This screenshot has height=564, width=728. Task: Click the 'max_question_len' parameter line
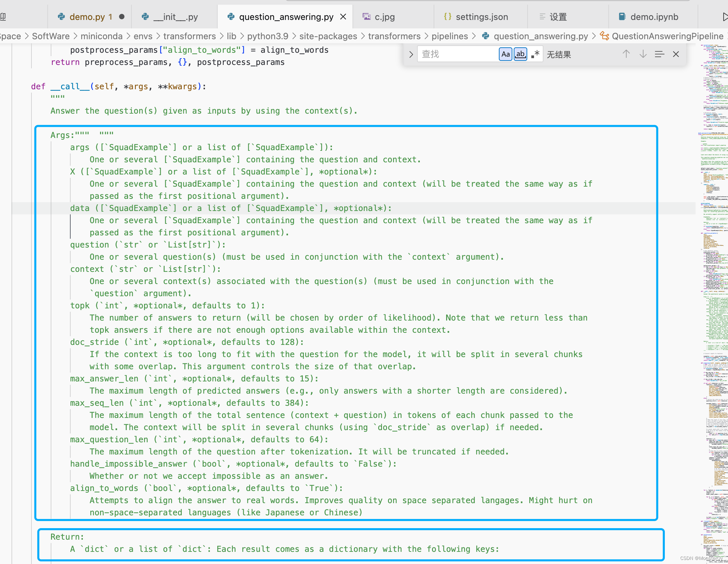(x=199, y=440)
